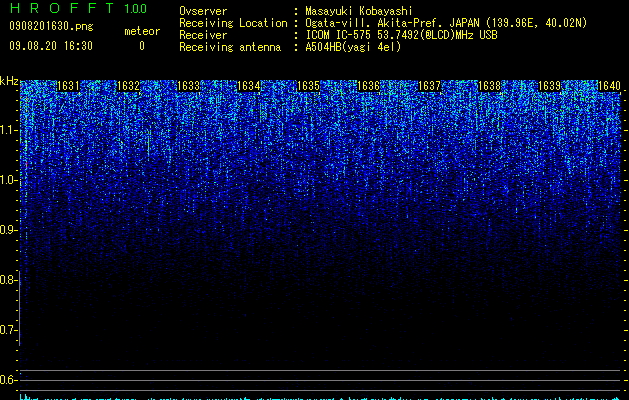Click the 0.6 kHz axis label

[x=9, y=380]
